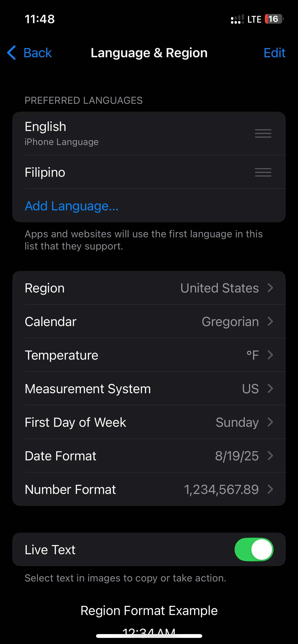Viewport: 298px width, 644px height.
Task: Open the Measurement System options
Action: (149, 389)
